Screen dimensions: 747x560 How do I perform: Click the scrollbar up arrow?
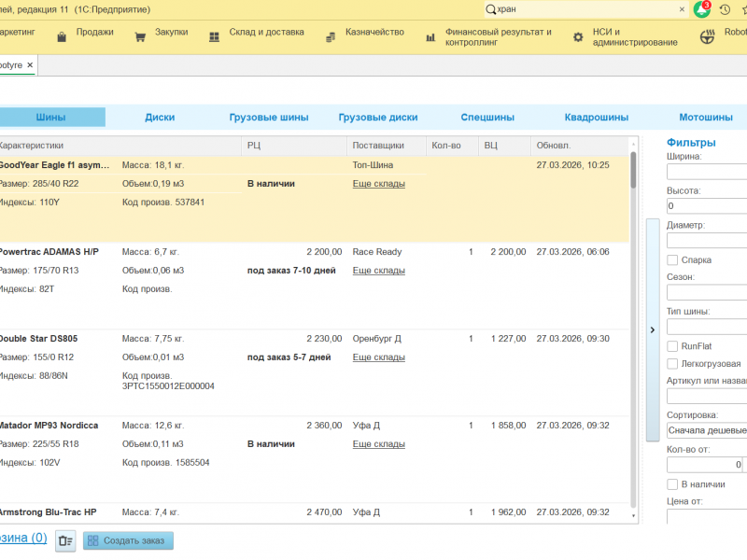(x=633, y=144)
